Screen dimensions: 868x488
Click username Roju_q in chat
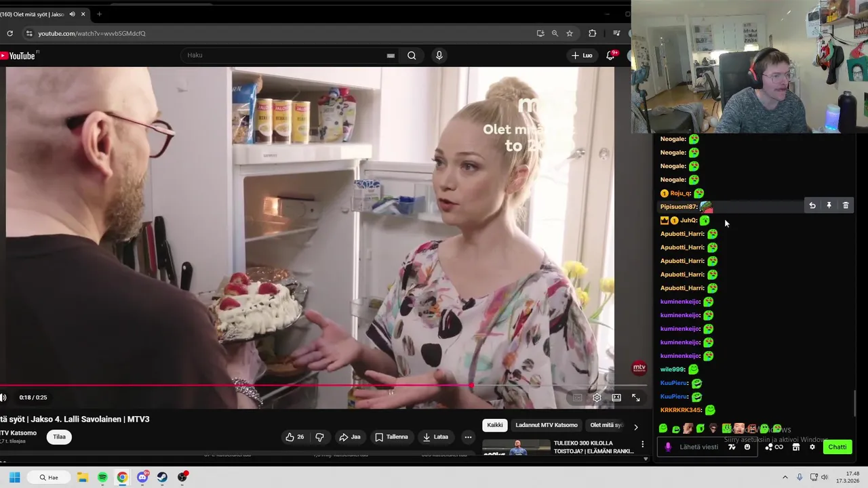click(x=680, y=193)
